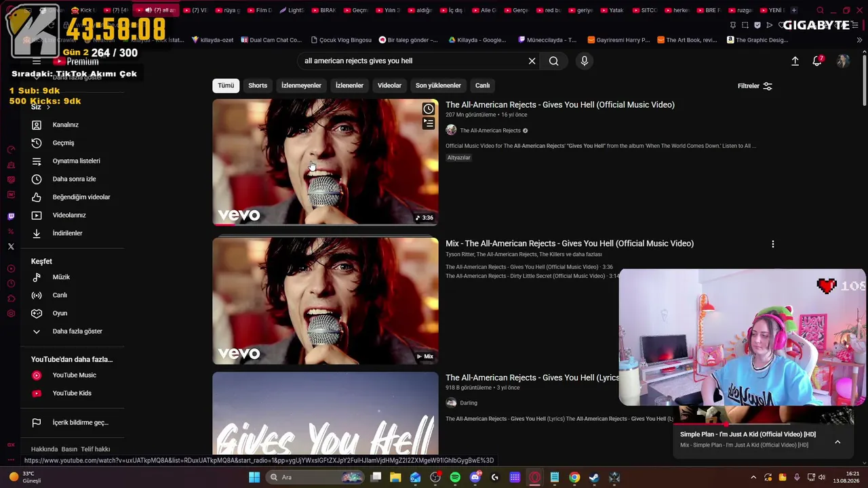The image size is (868, 488).
Task: Open X in the Opera GX sidebar
Action: pyautogui.click(x=11, y=247)
